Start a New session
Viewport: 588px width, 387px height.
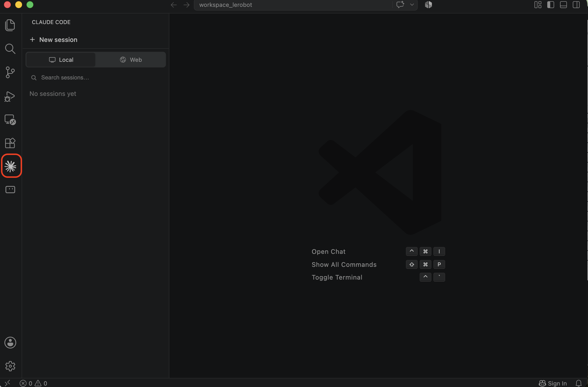[x=53, y=40]
